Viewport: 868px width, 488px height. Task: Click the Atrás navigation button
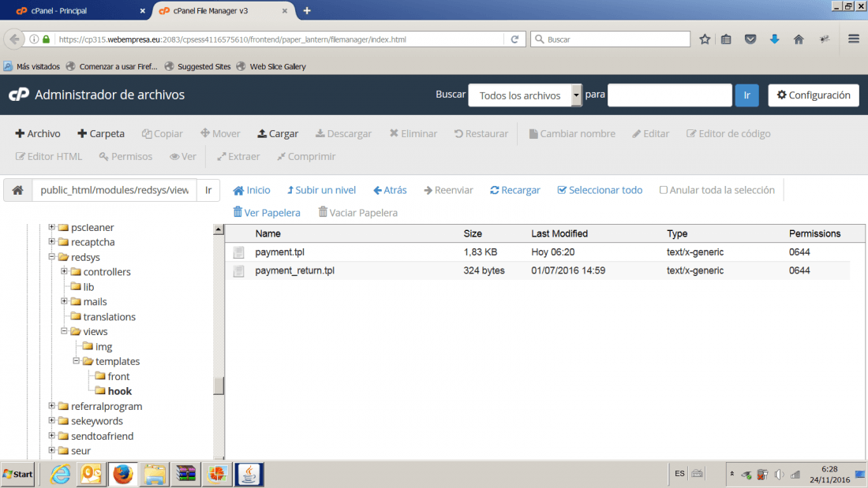(390, 190)
